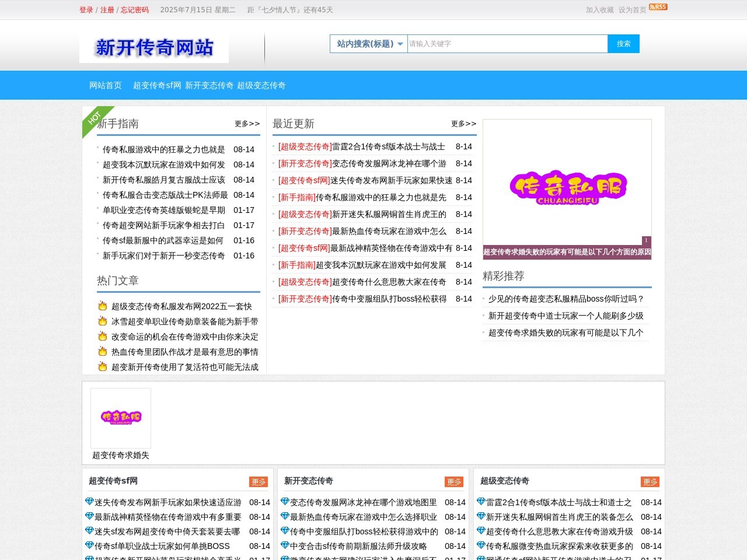Click the keyword search input field
Viewport: 747px width, 560px height.
[507, 44]
